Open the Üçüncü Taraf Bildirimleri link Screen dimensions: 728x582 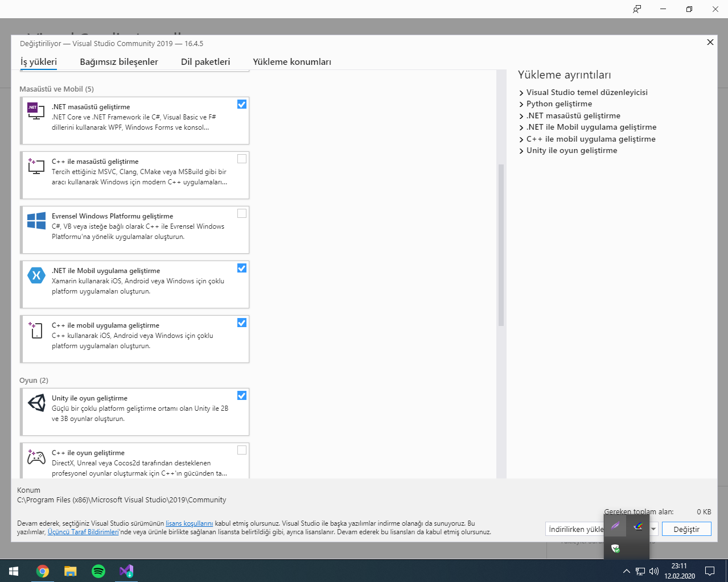click(83, 532)
